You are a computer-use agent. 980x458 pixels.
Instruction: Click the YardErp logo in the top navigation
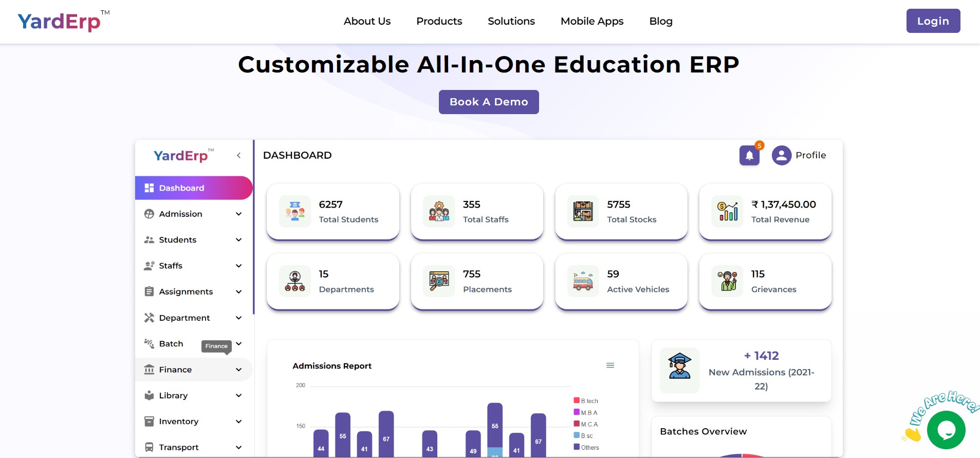pyautogui.click(x=64, y=21)
